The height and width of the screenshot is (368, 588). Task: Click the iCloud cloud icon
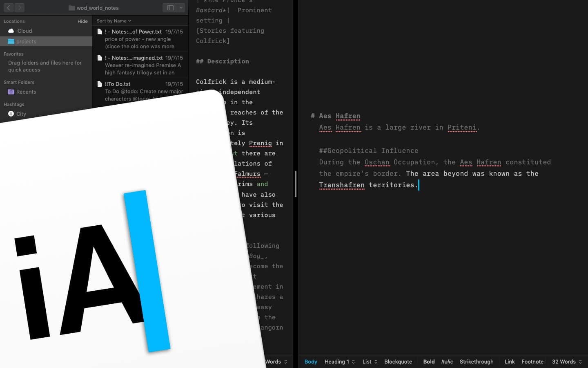coord(11,31)
